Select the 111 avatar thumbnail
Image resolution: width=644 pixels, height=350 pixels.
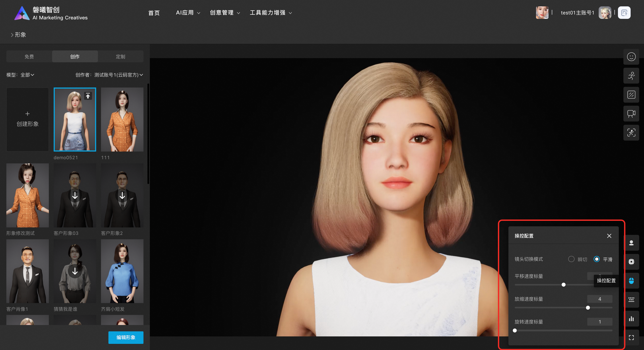click(122, 120)
